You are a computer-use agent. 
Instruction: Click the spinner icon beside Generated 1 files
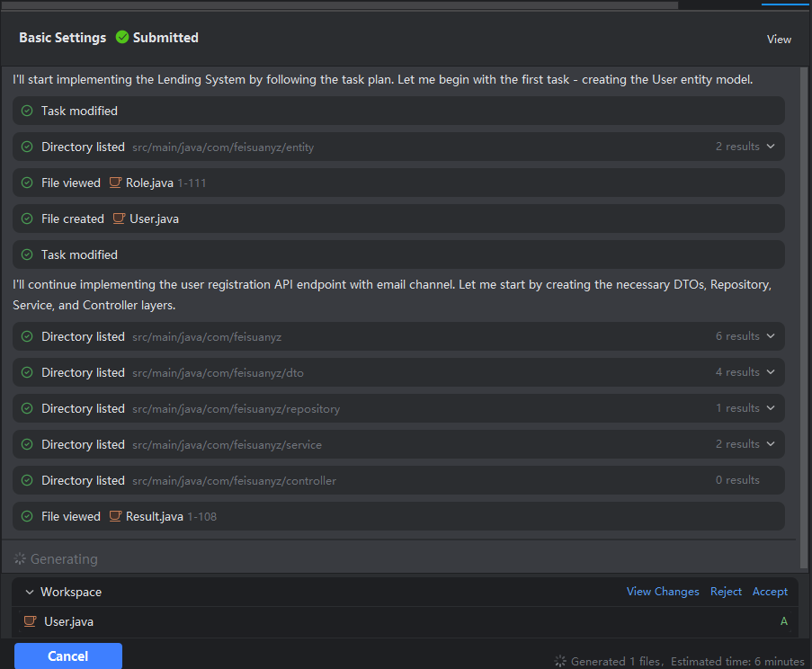click(560, 661)
